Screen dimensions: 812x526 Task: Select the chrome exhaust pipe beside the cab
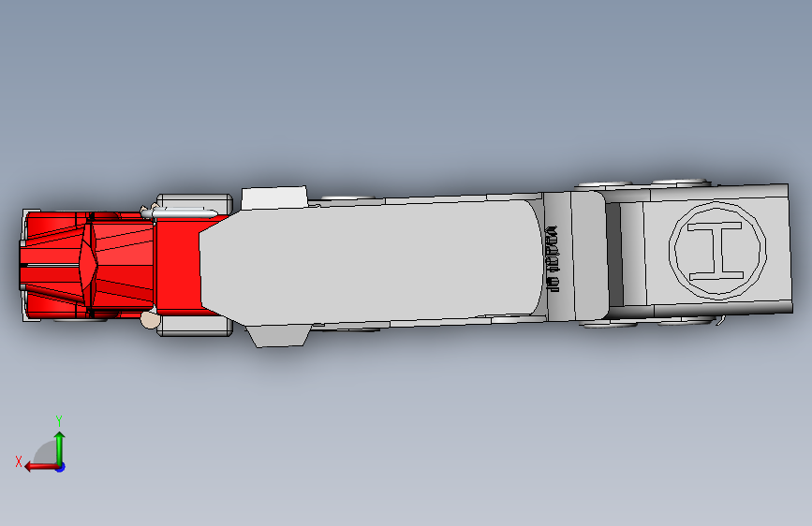pyautogui.click(x=180, y=212)
